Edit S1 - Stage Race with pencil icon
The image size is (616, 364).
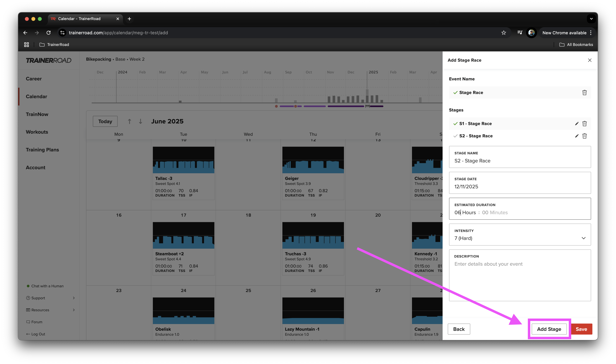[x=577, y=124]
